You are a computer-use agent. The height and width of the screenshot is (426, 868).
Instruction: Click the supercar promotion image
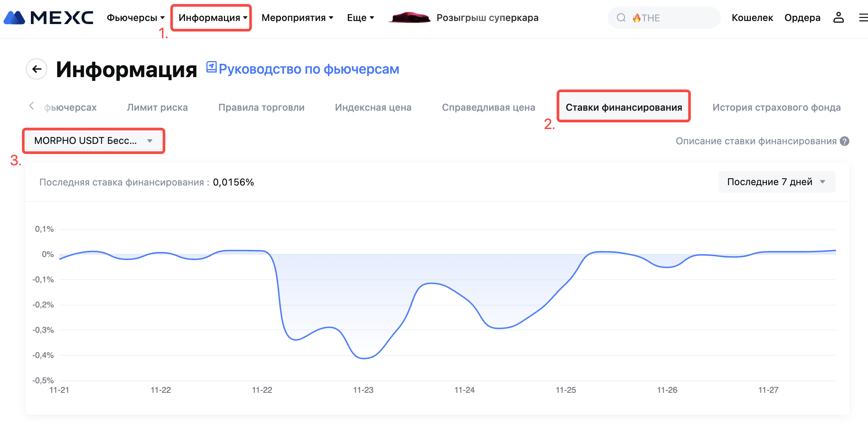(409, 18)
